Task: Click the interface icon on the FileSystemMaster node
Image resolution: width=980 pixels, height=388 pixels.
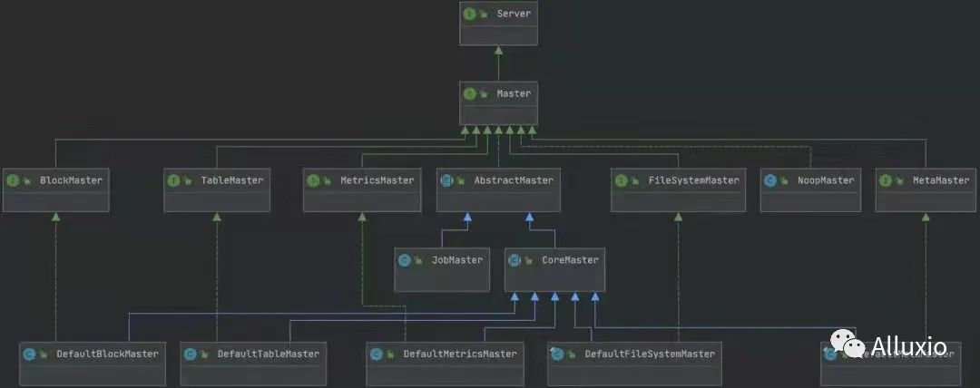Action: (x=621, y=180)
